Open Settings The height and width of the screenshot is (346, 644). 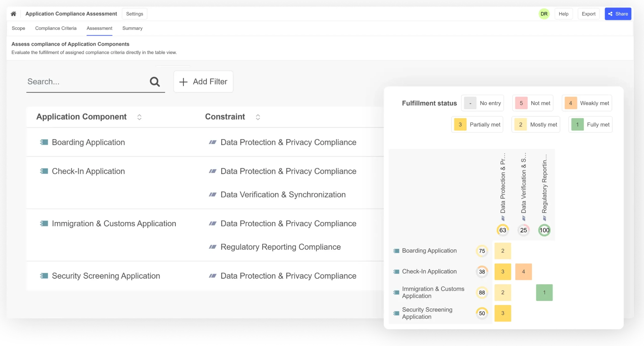click(135, 14)
